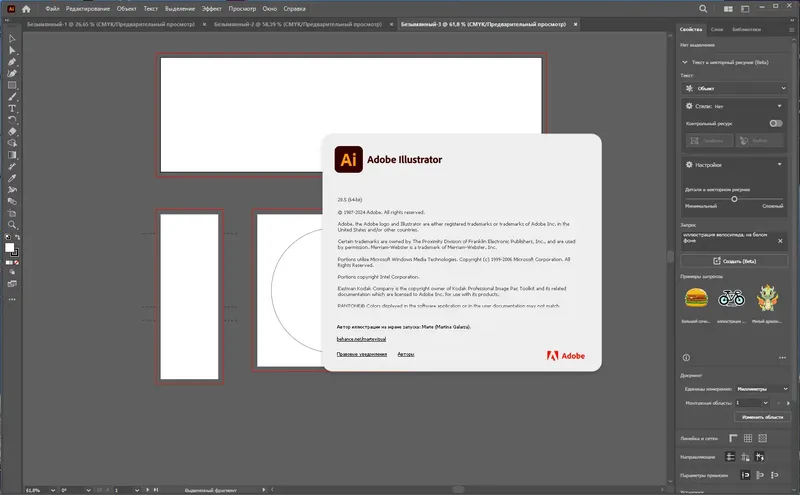Open the Search icon in title bar
Screen dimensions: 800x495
tap(703, 9)
